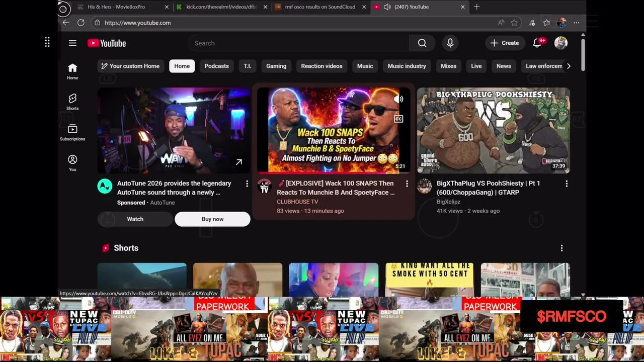Open Subscriptions in the sidebar
The width and height of the screenshot is (644, 362).
click(x=72, y=132)
